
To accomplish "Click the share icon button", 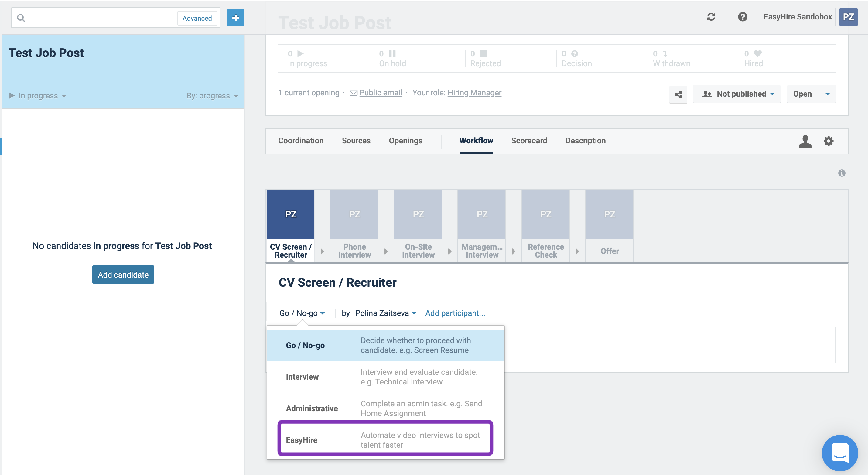I will tap(678, 94).
